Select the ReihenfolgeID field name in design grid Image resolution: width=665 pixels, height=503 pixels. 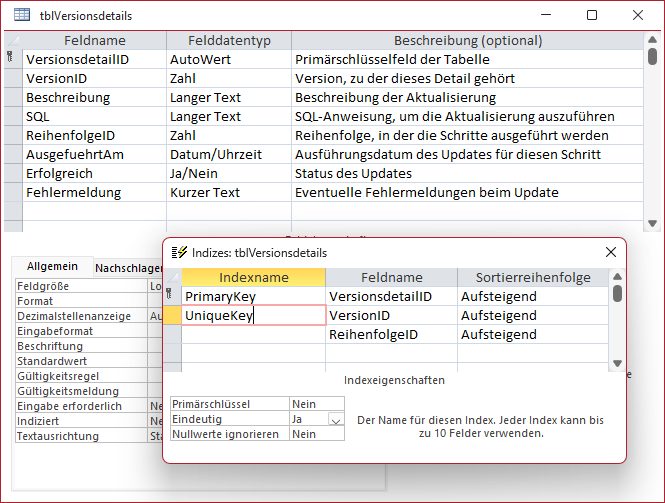(94, 136)
